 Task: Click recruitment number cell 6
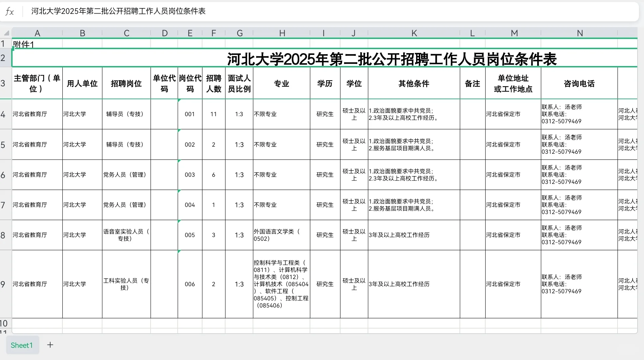pyautogui.click(x=214, y=175)
